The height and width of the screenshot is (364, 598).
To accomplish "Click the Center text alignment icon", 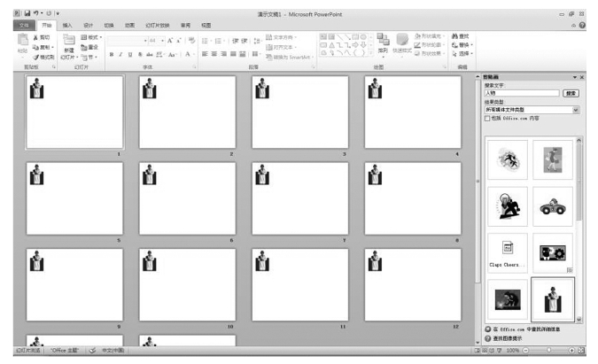I will point(214,54).
